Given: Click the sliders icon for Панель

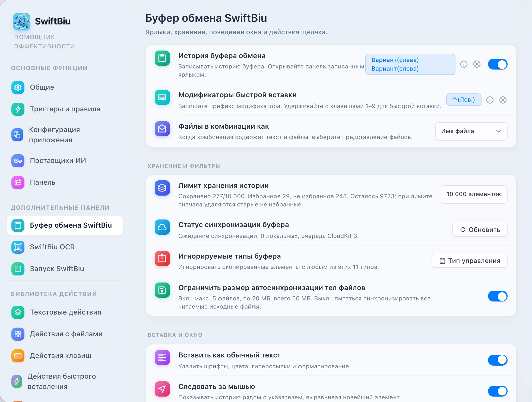Looking at the screenshot, I should [18, 183].
